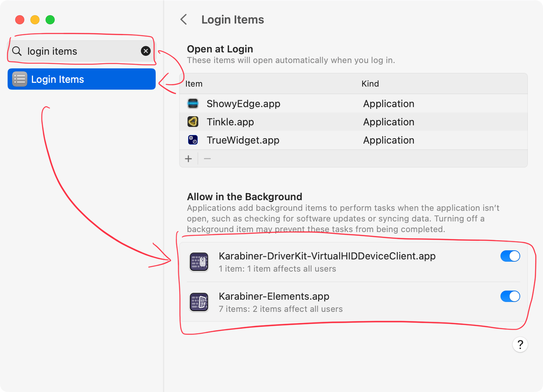Image resolution: width=543 pixels, height=392 pixels.
Task: Click Karabiner-DriverKit-VirtualHIDDeviceClient.app name
Action: 327,256
